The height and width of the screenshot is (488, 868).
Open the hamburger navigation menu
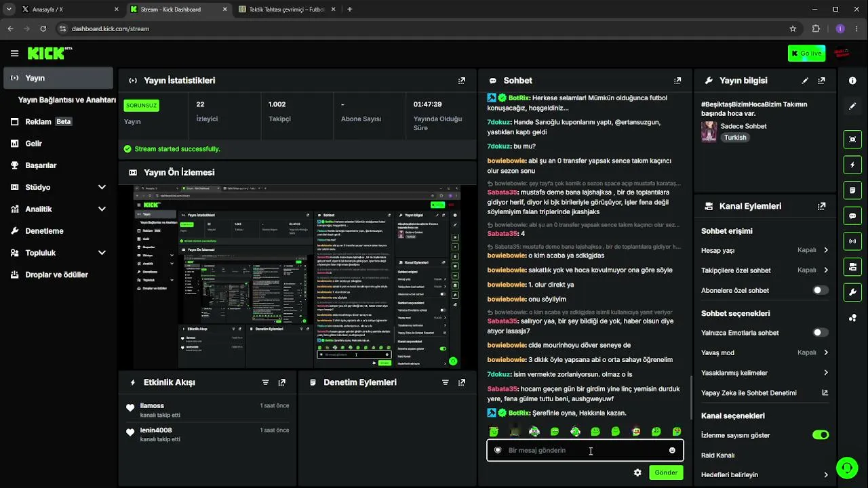14,54
